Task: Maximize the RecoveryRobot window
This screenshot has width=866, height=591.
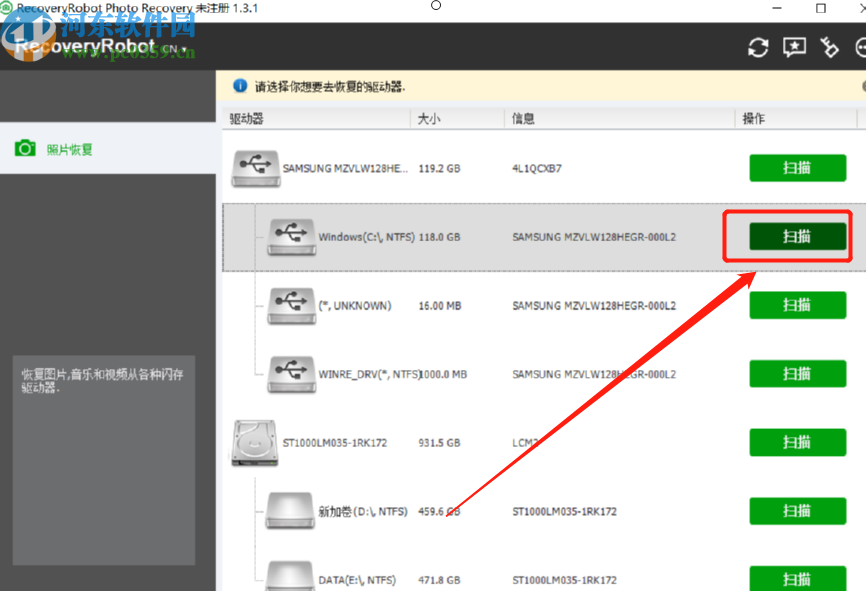Action: (x=821, y=8)
